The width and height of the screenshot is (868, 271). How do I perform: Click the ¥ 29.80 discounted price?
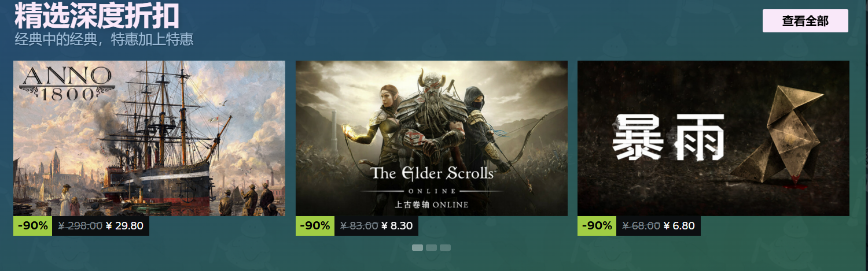pyautogui.click(x=124, y=226)
